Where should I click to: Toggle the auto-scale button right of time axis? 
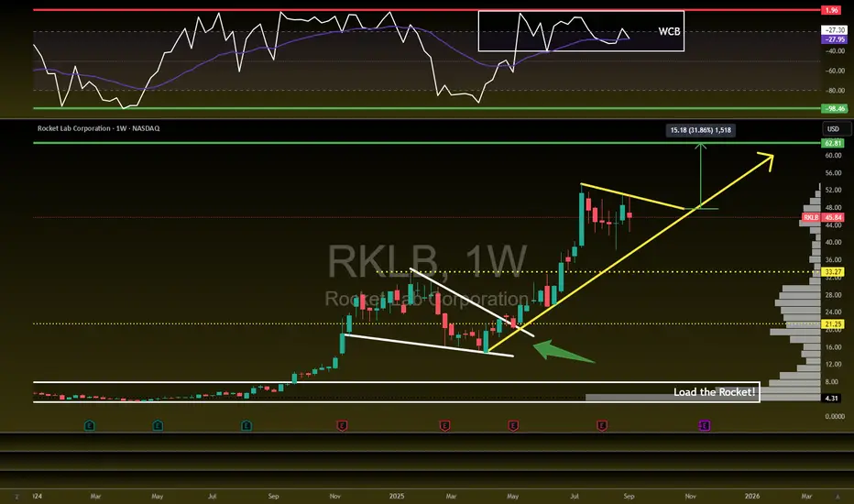tap(838, 497)
